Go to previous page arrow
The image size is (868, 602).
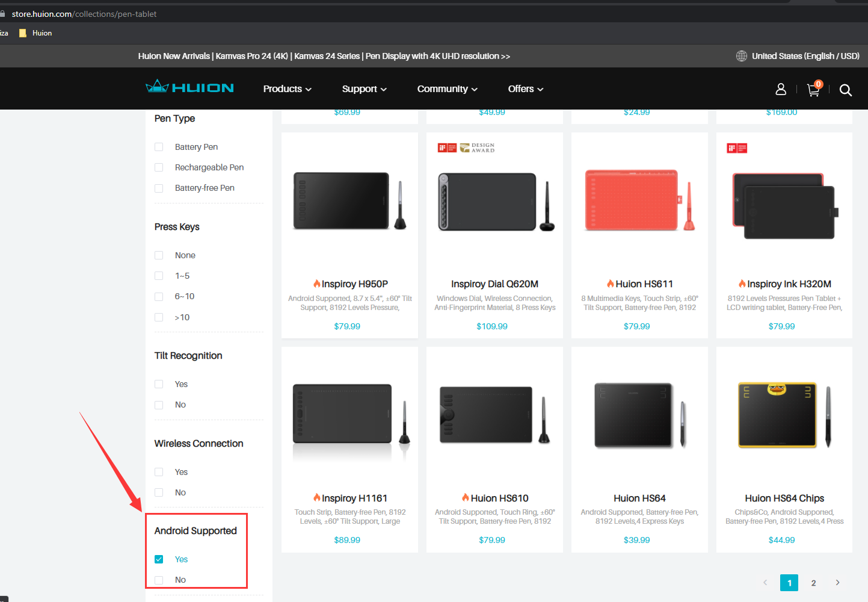(x=765, y=583)
